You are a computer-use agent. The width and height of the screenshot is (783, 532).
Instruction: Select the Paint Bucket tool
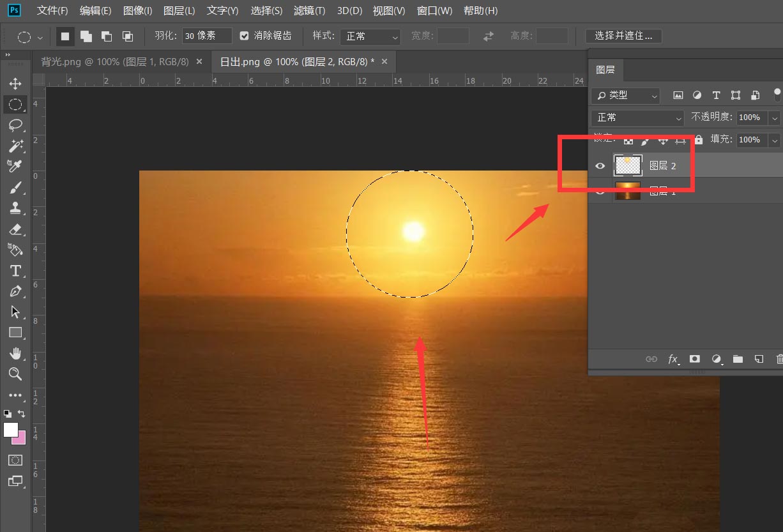[15, 249]
